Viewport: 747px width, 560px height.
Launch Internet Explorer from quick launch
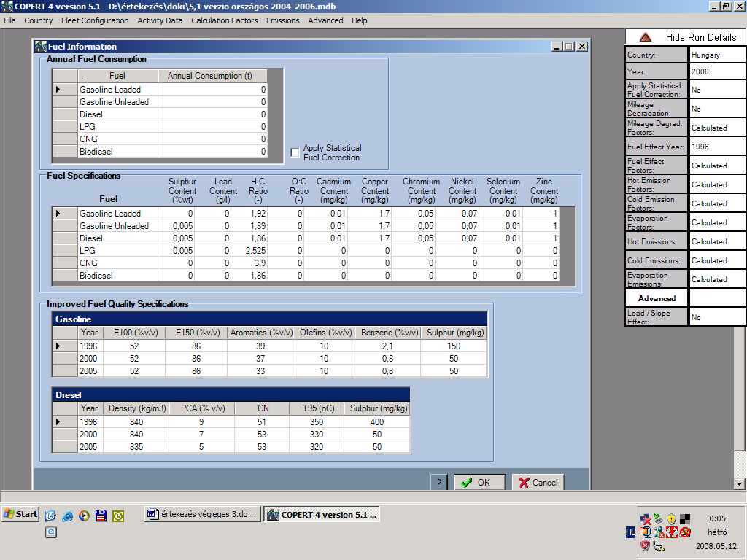68,516
